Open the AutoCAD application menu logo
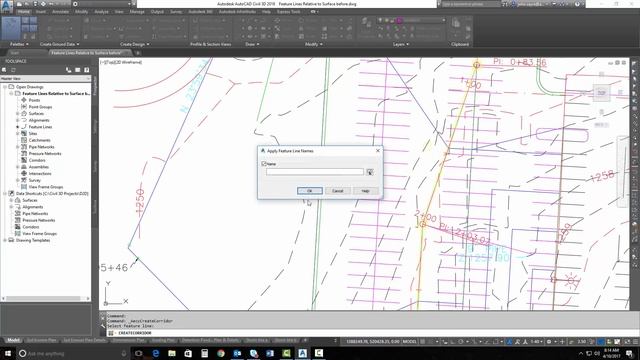The image size is (640, 360). 6,7
